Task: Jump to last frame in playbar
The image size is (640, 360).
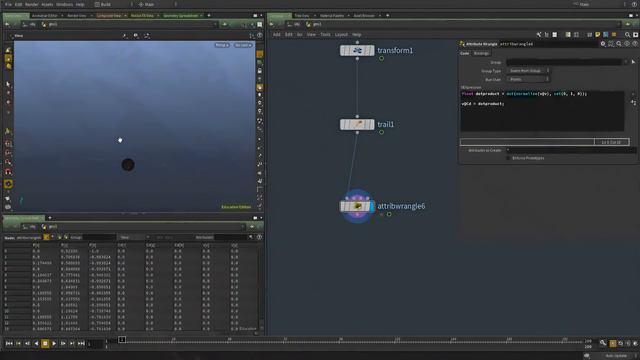Action: (81, 344)
